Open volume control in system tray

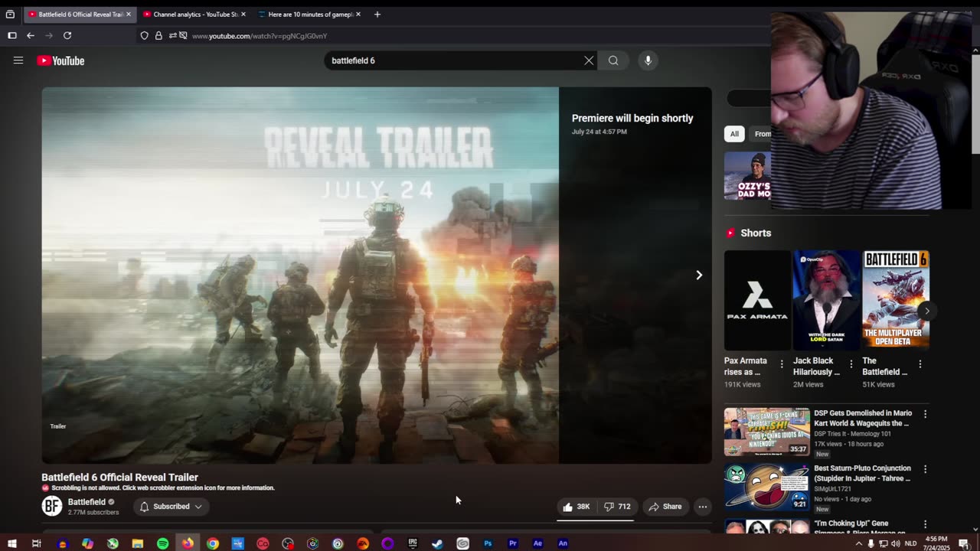tap(896, 543)
